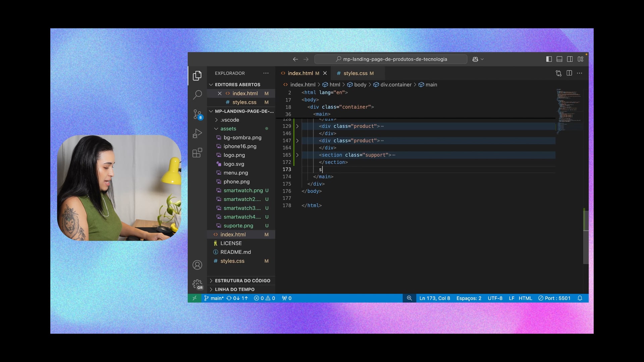Switch to the styles.css editor tab

355,73
